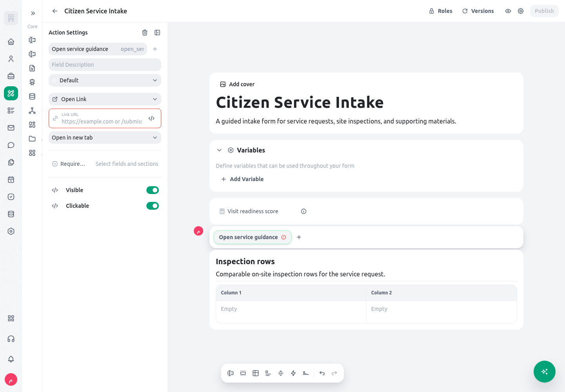Add action next to Open service guidance
Screen dimensions: 565x392
pyautogui.click(x=299, y=237)
